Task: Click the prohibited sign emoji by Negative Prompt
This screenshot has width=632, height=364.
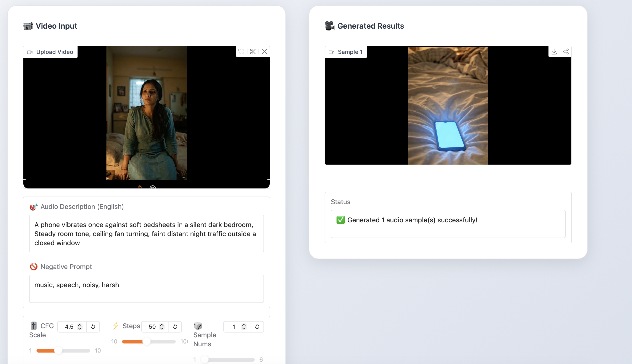Action: [33, 267]
